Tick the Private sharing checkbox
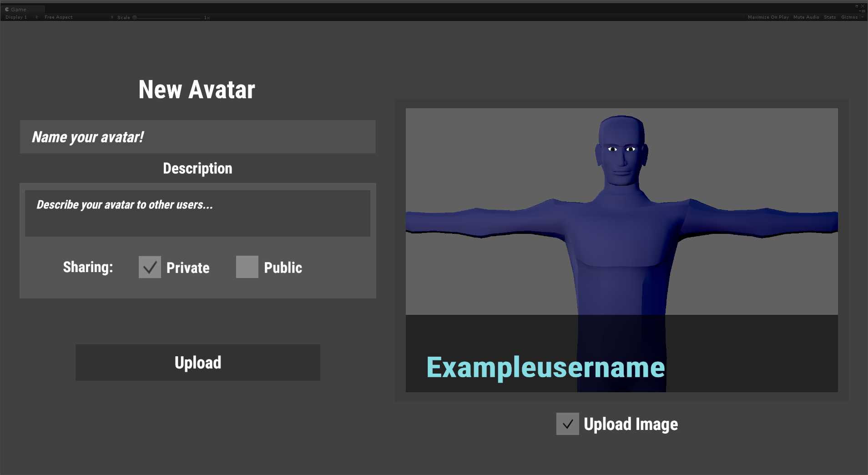 click(x=150, y=267)
